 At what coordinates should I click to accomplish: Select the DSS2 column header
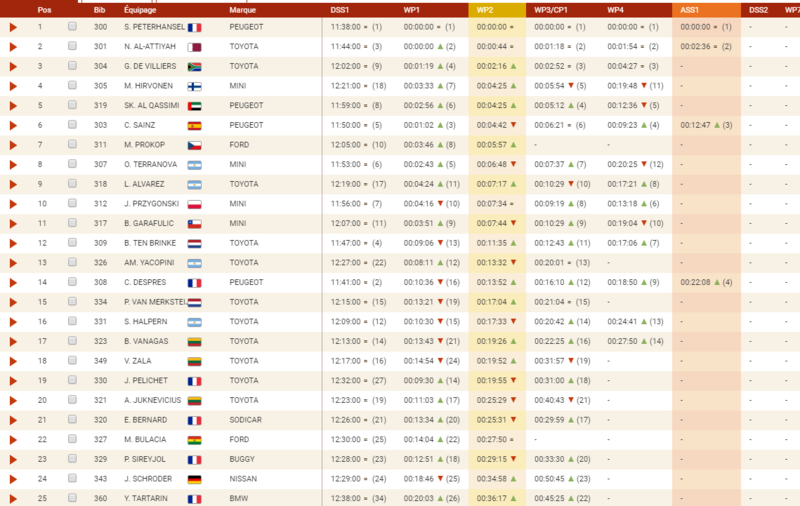click(758, 10)
